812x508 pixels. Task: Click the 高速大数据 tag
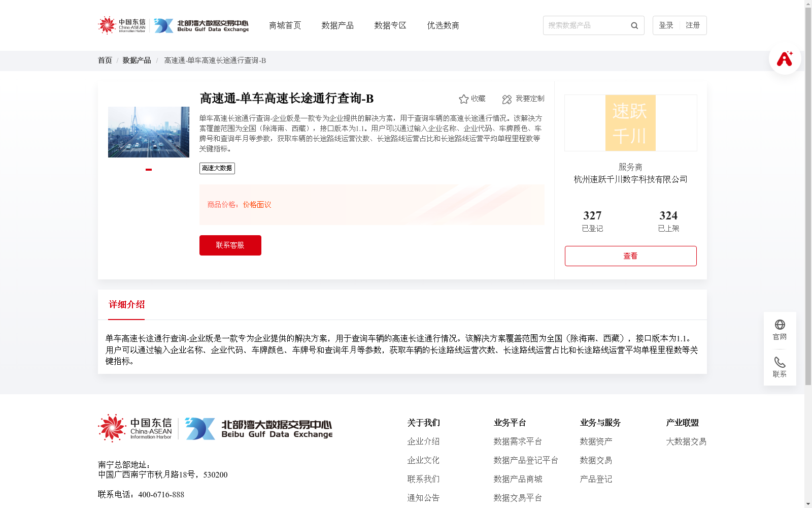[217, 168]
